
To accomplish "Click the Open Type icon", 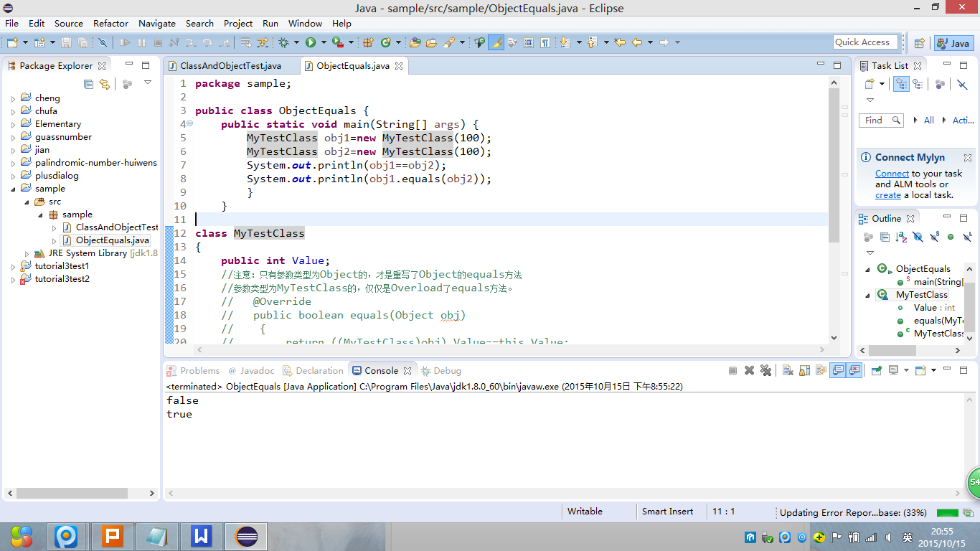I will tap(415, 43).
